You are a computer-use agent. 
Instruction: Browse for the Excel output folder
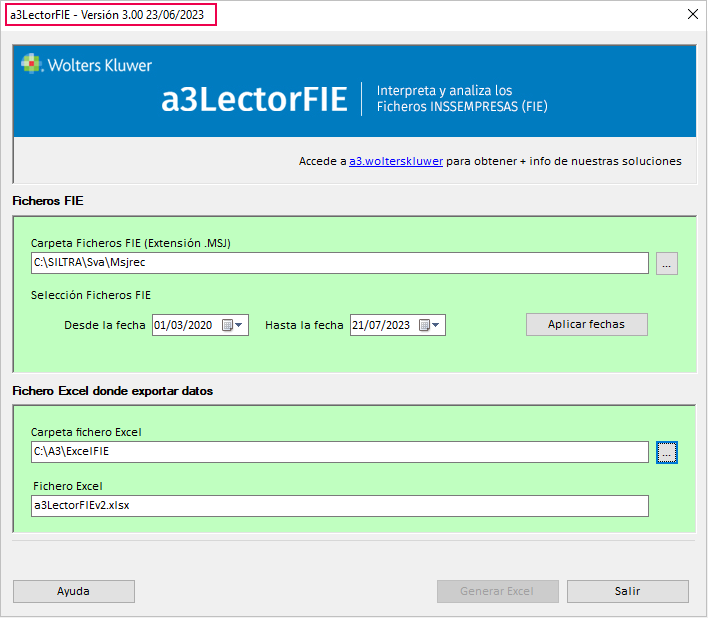(x=667, y=453)
